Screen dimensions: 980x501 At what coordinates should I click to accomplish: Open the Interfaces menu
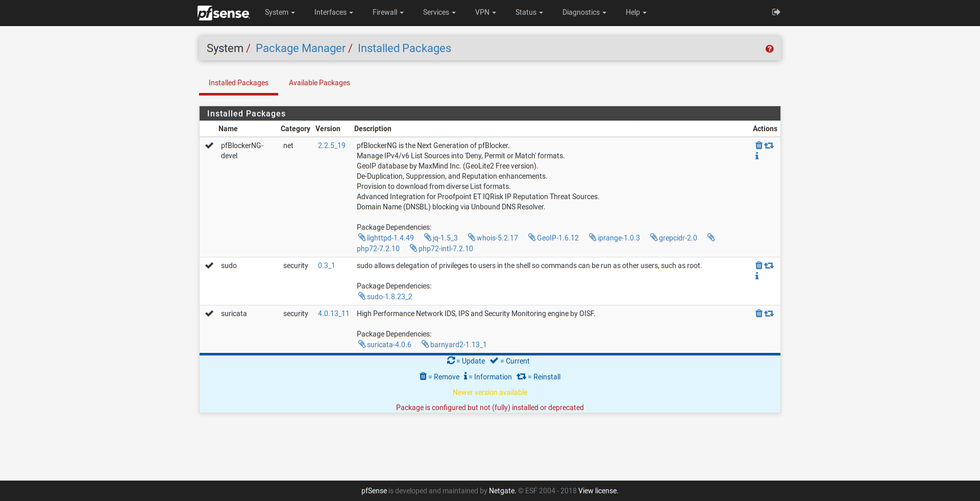click(x=333, y=12)
